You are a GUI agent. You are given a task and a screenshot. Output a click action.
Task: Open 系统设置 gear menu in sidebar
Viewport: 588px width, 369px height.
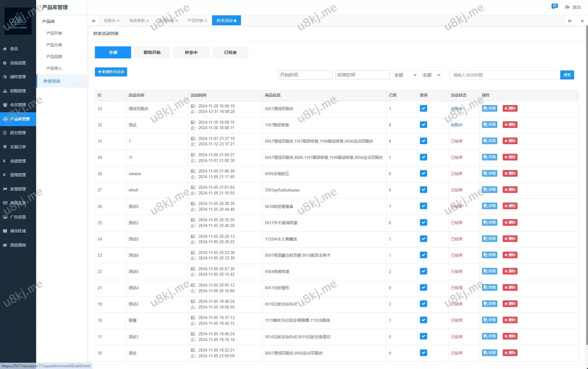[5, 63]
